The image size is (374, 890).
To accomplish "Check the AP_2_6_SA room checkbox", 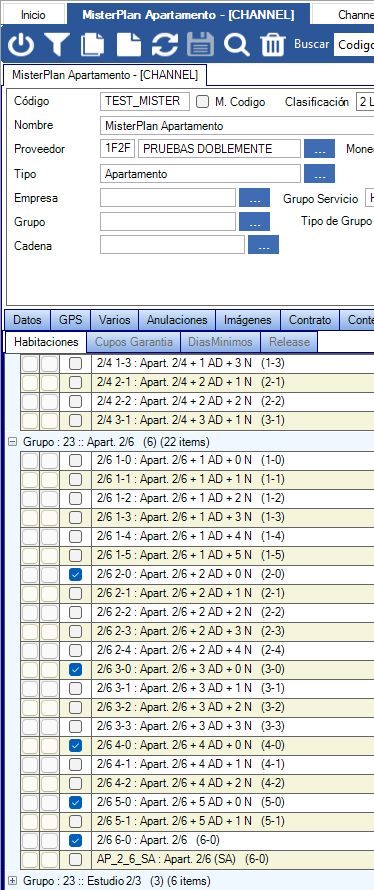I will click(75, 859).
